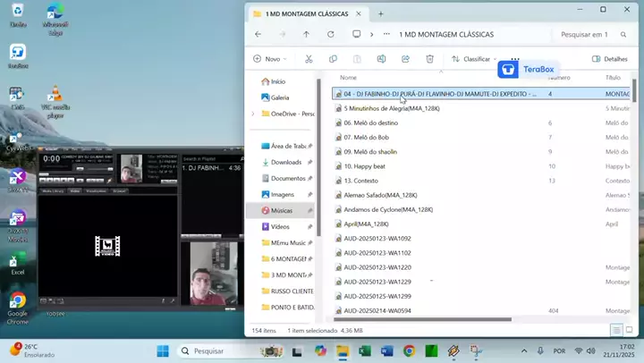Go up one folder with Up arrow
The width and height of the screenshot is (644, 363).
(x=306, y=34)
